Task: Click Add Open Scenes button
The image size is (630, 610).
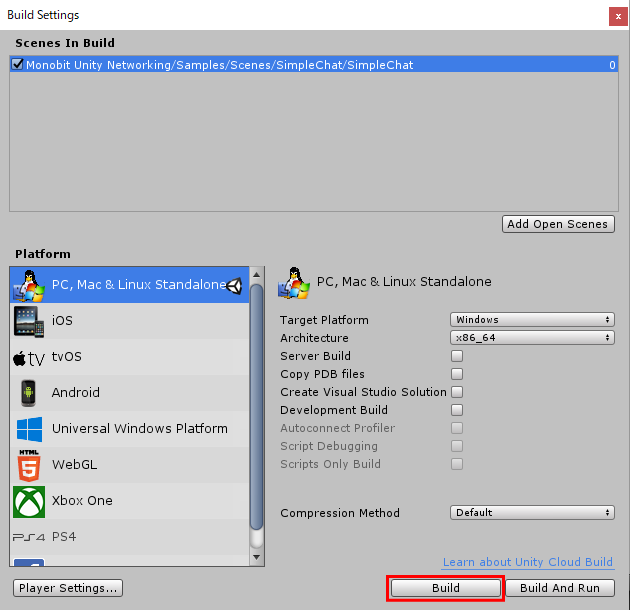Action: (x=558, y=224)
